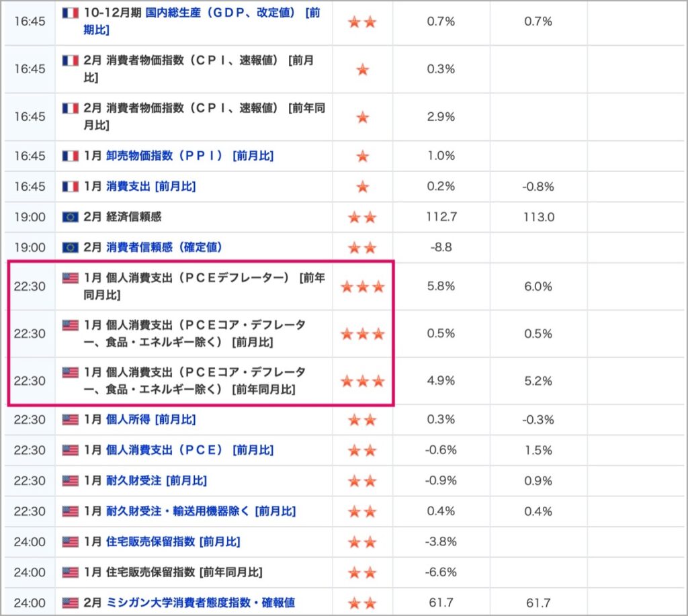The image size is (688, 616).
Task: Click the EU flag next to 経済信頼感
Action: [x=70, y=217]
